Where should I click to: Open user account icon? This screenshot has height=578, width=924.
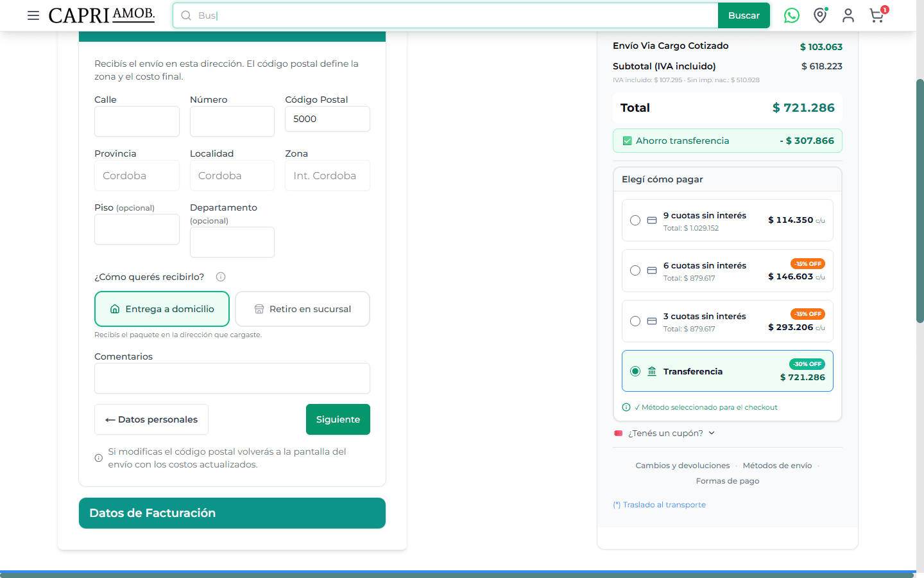click(x=848, y=15)
